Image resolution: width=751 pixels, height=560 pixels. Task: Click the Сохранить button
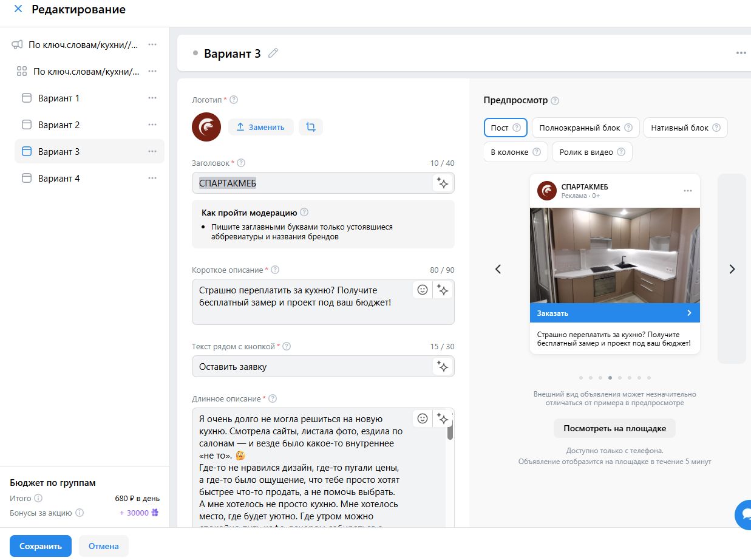point(41,546)
